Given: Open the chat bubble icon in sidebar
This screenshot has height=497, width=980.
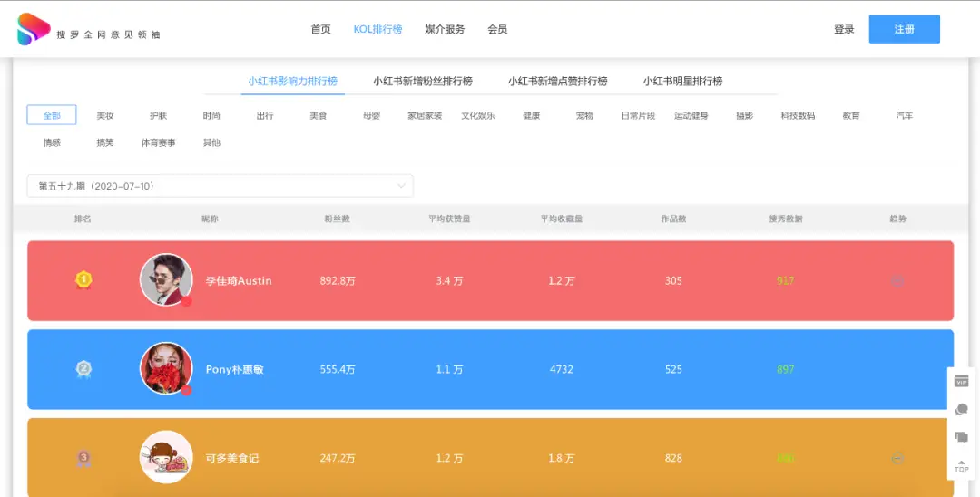Looking at the screenshot, I should coord(962,410).
